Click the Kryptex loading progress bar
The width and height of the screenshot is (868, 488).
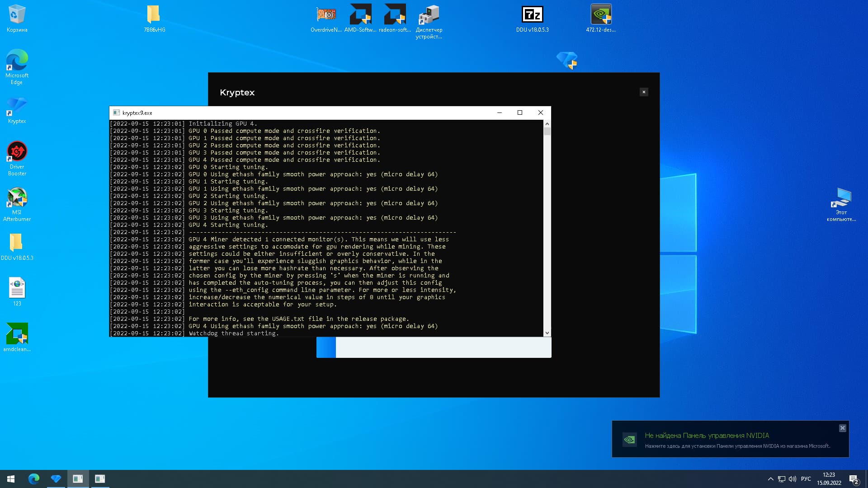434,347
